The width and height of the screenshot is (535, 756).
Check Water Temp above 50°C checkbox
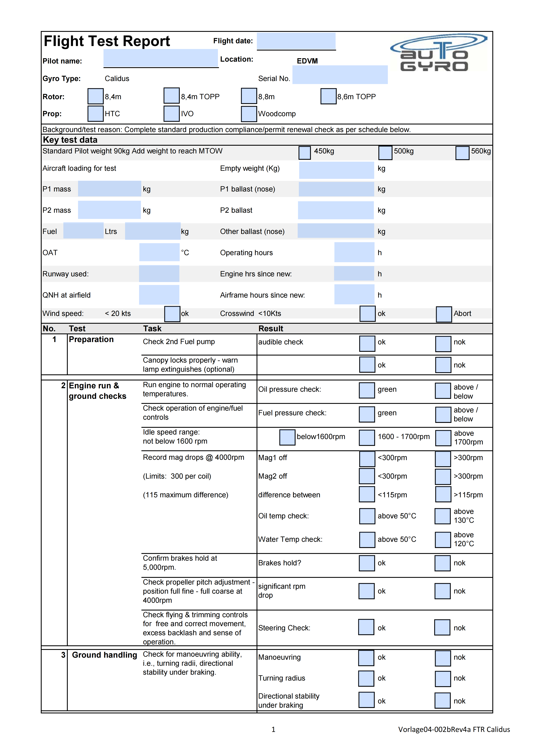(367, 540)
